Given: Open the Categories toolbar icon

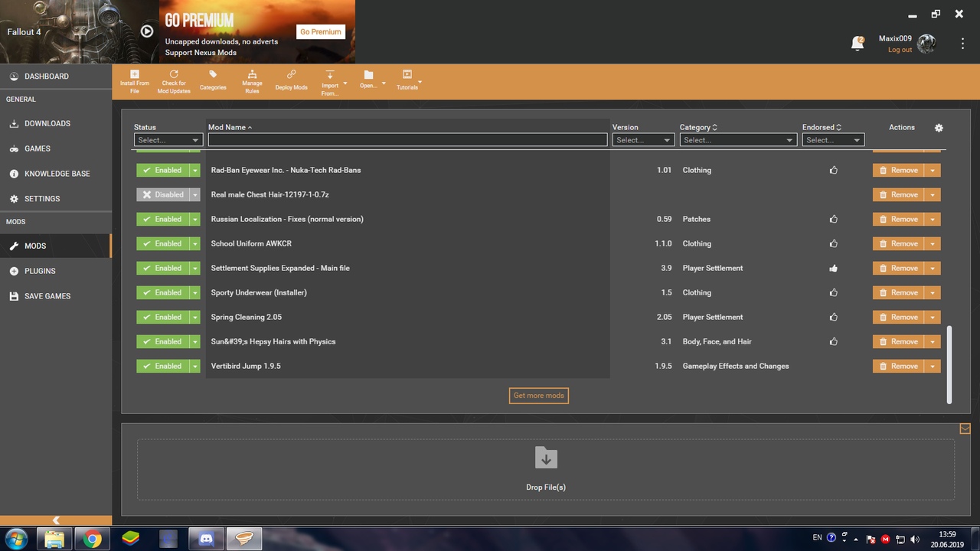Looking at the screenshot, I should point(213,75).
